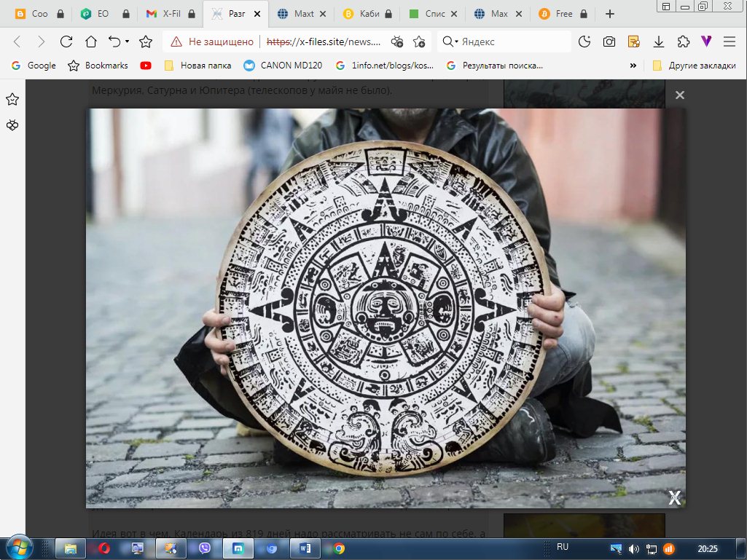This screenshot has width=747, height=560.
Task: Switch to the Спис tab
Action: click(x=434, y=15)
